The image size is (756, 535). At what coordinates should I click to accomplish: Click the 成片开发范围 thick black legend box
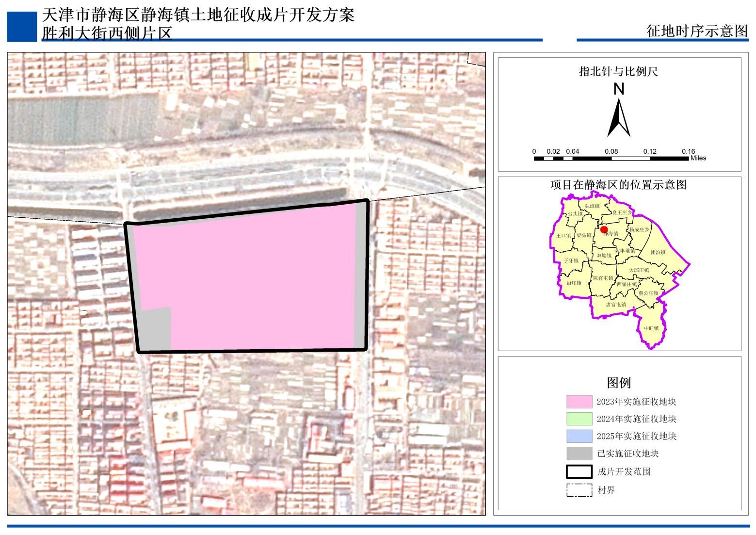click(579, 471)
